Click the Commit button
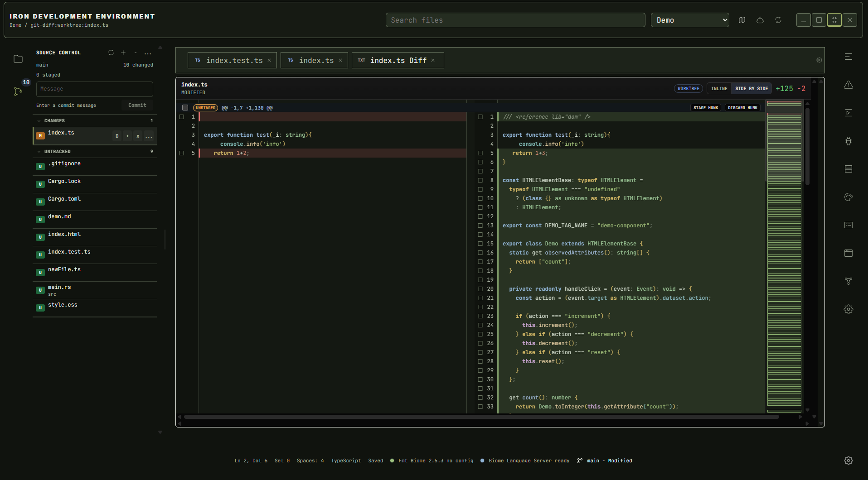Screen dimensions: 868x480 [x=137, y=105]
